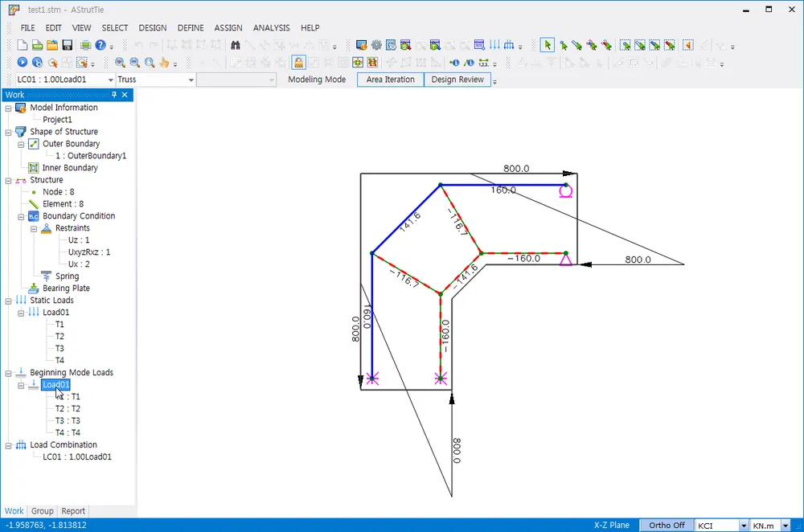Toggle node number display icon
Viewport: 804px width, 532px height.
(x=454, y=63)
